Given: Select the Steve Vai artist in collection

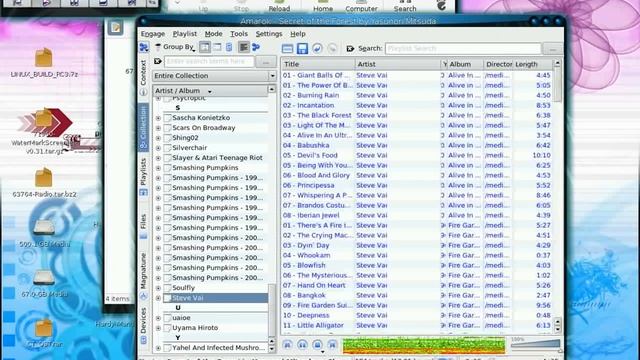Looking at the screenshot, I should 215,298.
